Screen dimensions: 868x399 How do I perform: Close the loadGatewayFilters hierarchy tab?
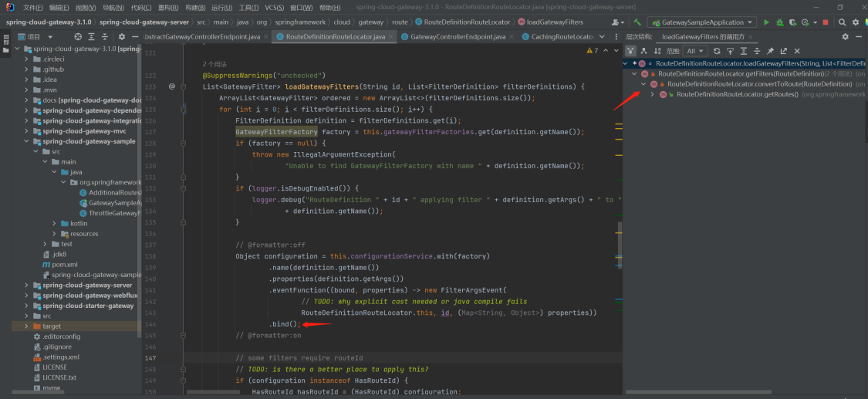[x=750, y=36]
